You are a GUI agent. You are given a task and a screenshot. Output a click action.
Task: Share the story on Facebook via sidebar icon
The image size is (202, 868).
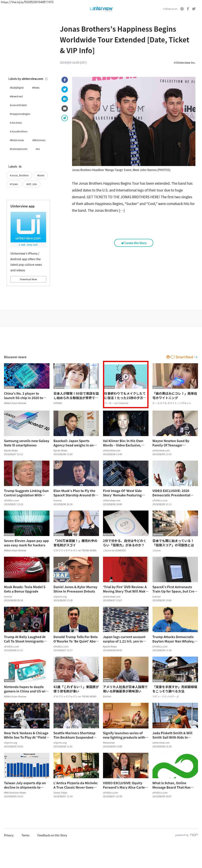click(64, 80)
